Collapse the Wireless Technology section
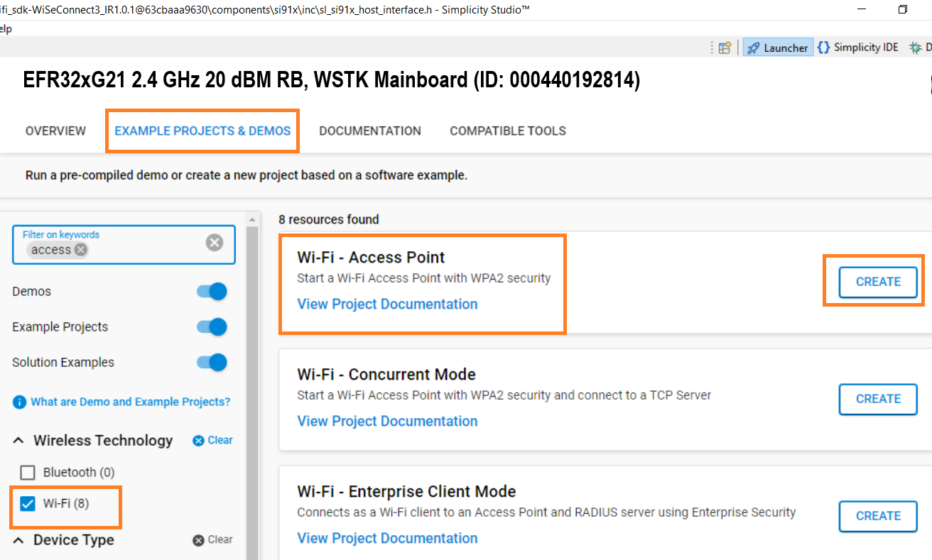Image resolution: width=932 pixels, height=560 pixels. 18,441
